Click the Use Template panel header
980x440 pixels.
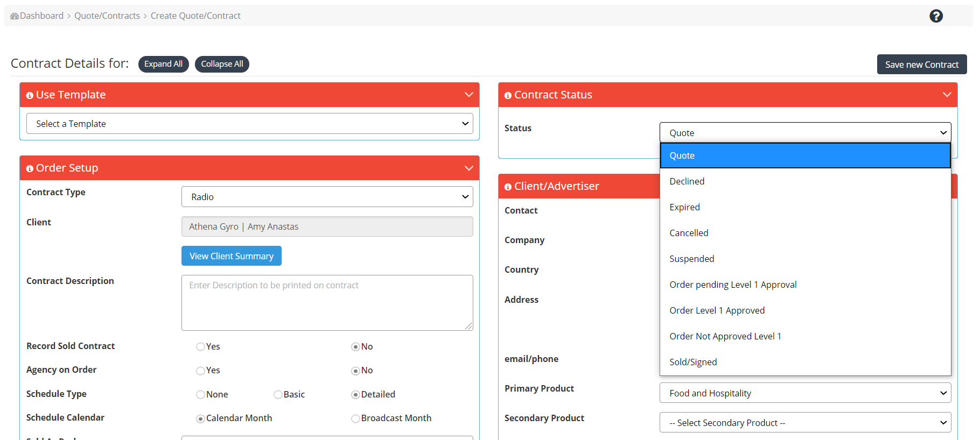point(250,95)
